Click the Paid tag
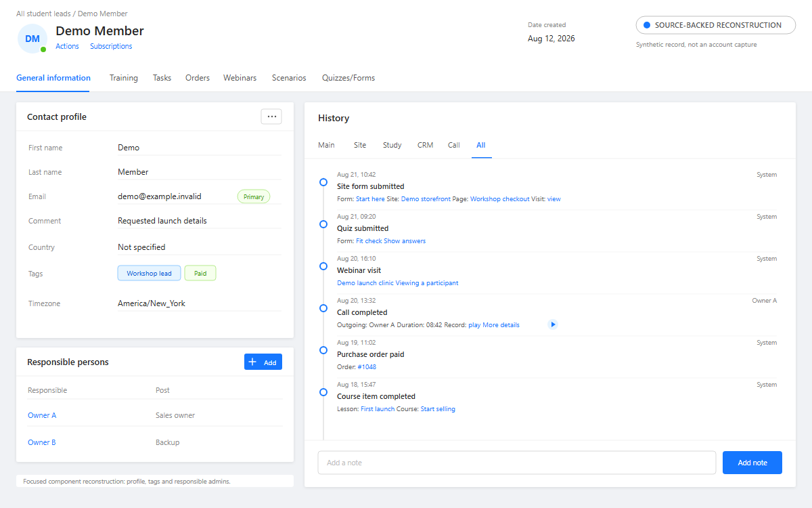Viewport: 812px width, 508px height. (200, 273)
